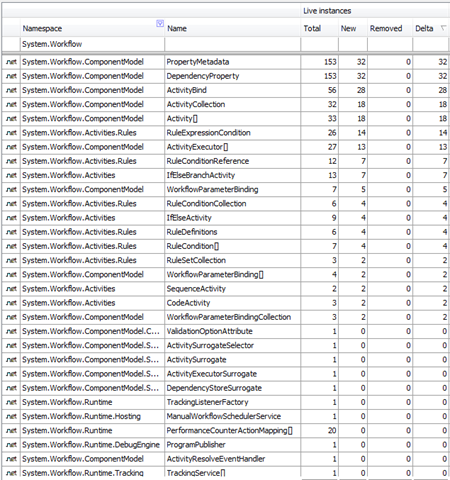Edit the Namespace filter field System.Workflow
450x480 pixels.
point(92,44)
